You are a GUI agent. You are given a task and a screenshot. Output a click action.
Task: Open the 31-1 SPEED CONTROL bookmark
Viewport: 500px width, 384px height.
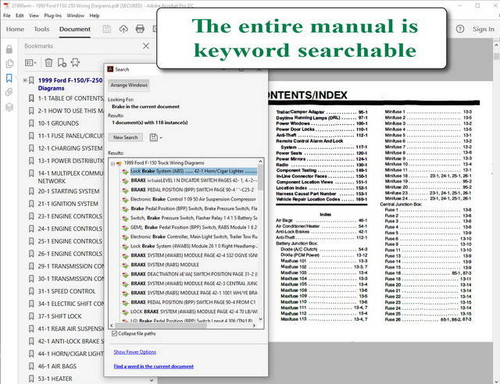click(x=66, y=291)
